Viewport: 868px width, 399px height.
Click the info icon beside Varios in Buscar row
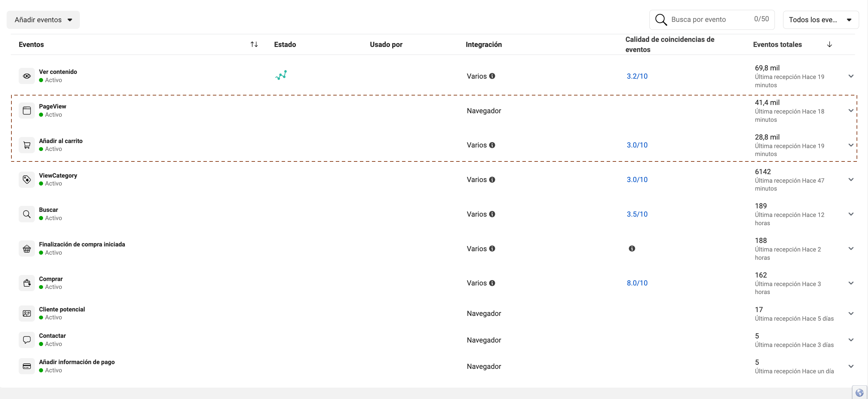[x=492, y=214]
